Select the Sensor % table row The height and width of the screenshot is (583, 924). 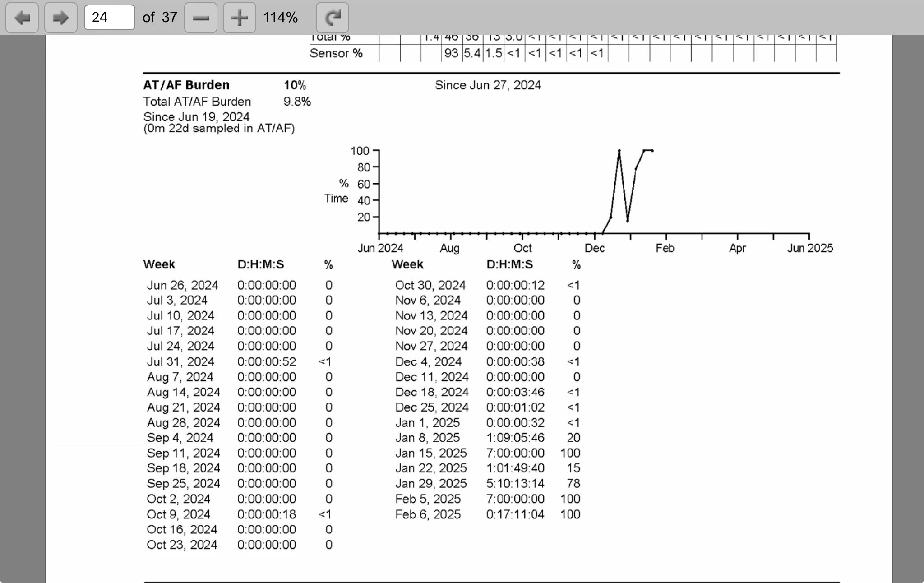[x=337, y=53]
